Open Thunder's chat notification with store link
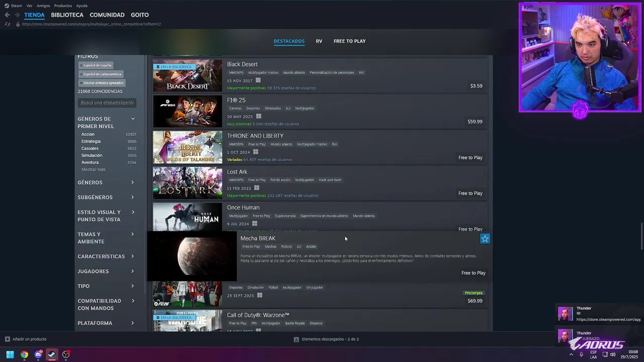The height and width of the screenshot is (362, 644). [x=599, y=314]
